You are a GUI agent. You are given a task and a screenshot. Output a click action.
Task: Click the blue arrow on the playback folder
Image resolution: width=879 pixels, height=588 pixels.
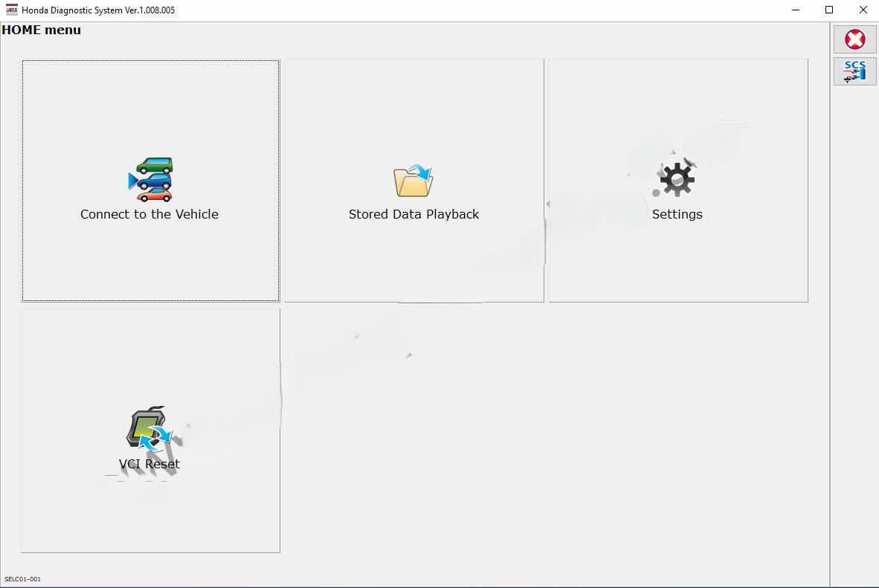[424, 174]
